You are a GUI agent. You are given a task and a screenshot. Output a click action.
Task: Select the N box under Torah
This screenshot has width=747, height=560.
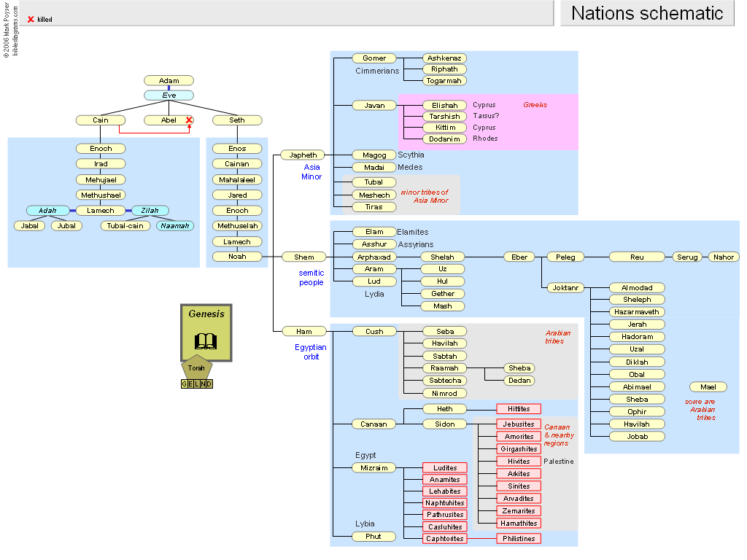coord(203,384)
